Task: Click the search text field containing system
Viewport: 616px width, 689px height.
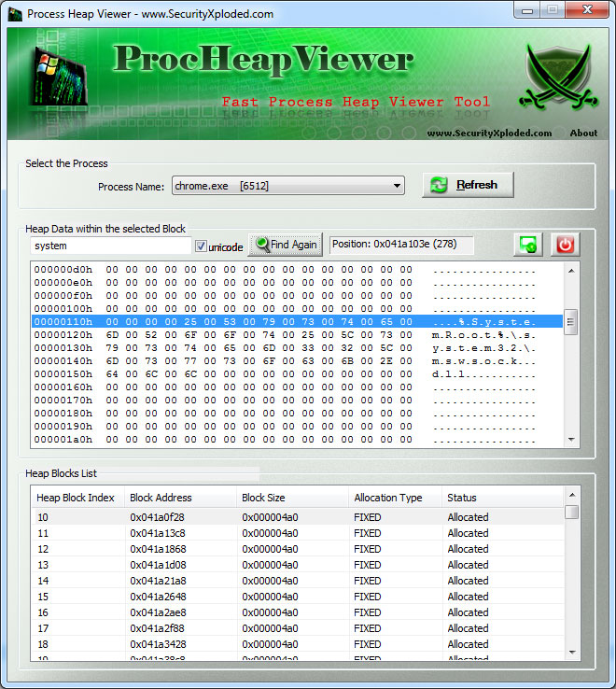Action: [110, 246]
